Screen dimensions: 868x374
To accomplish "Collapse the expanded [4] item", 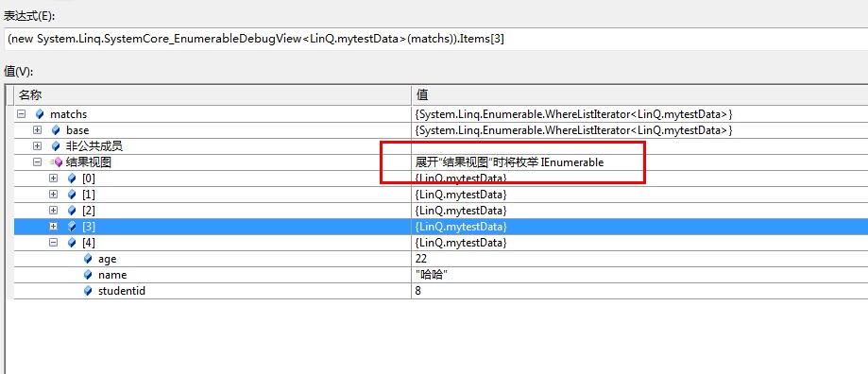I will (53, 243).
